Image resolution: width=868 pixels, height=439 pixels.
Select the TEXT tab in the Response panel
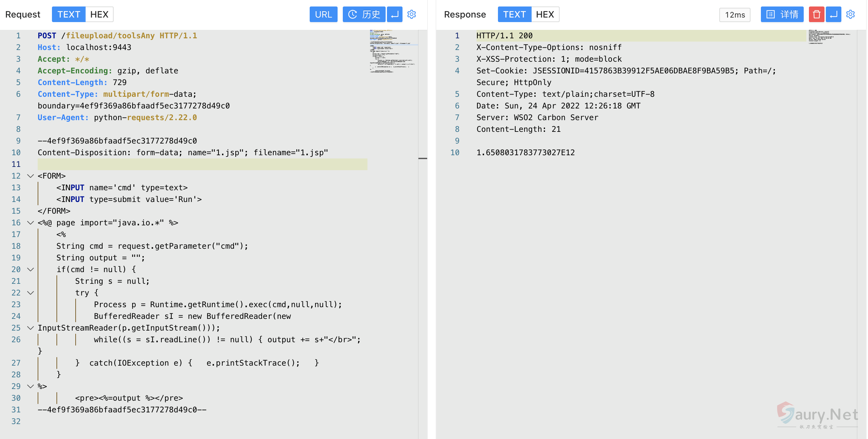[514, 15]
